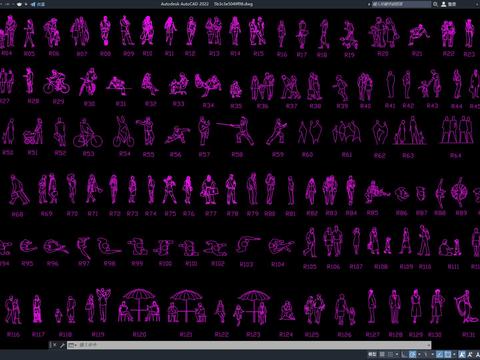Toggle snap mode in the status bar
This screenshot has height=360, width=480.
(x=390, y=354)
